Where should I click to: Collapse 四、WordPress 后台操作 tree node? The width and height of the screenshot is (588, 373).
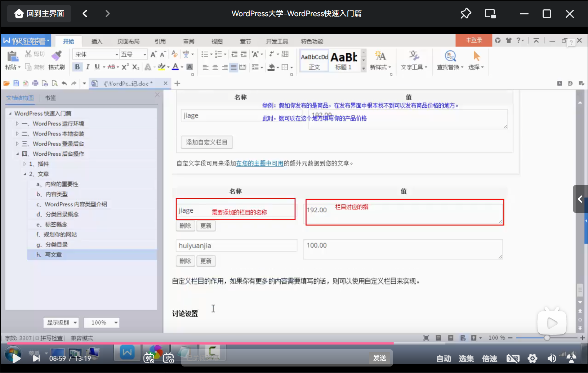pyautogui.click(x=17, y=154)
